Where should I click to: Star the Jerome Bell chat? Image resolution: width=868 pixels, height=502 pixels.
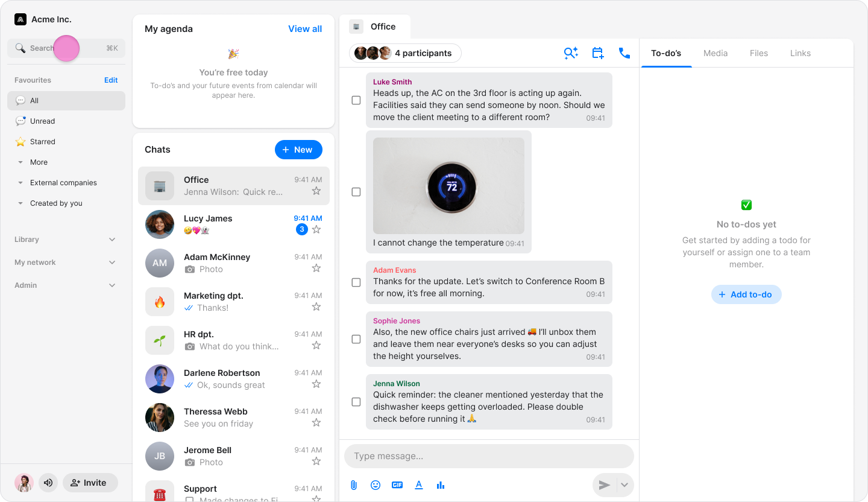[x=316, y=462]
